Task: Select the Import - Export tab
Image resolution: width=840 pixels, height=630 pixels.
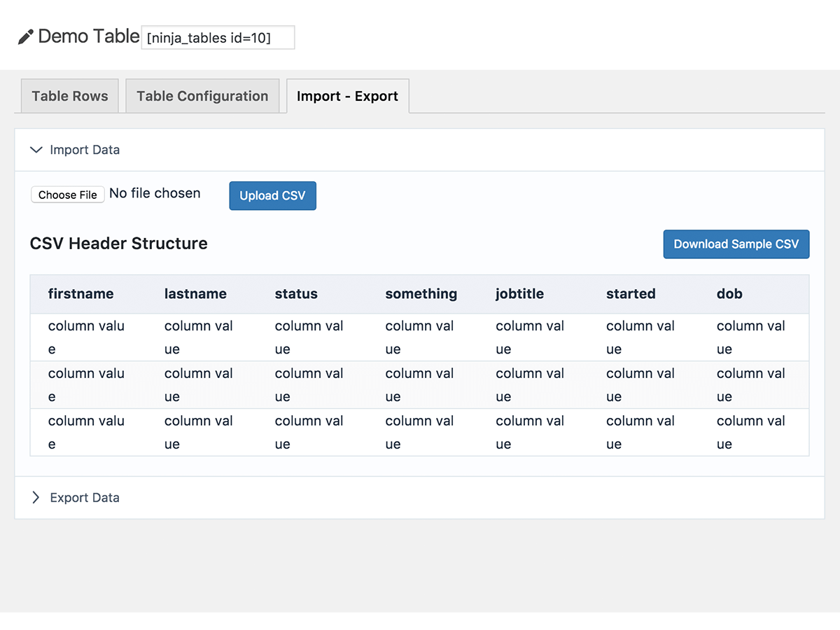Action: click(347, 96)
